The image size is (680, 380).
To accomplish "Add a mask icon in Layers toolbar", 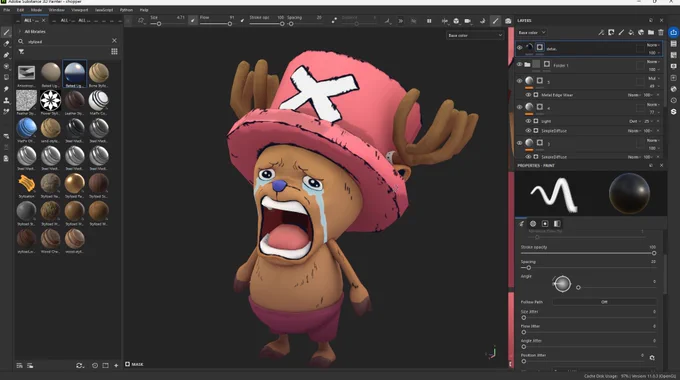I will click(611, 33).
